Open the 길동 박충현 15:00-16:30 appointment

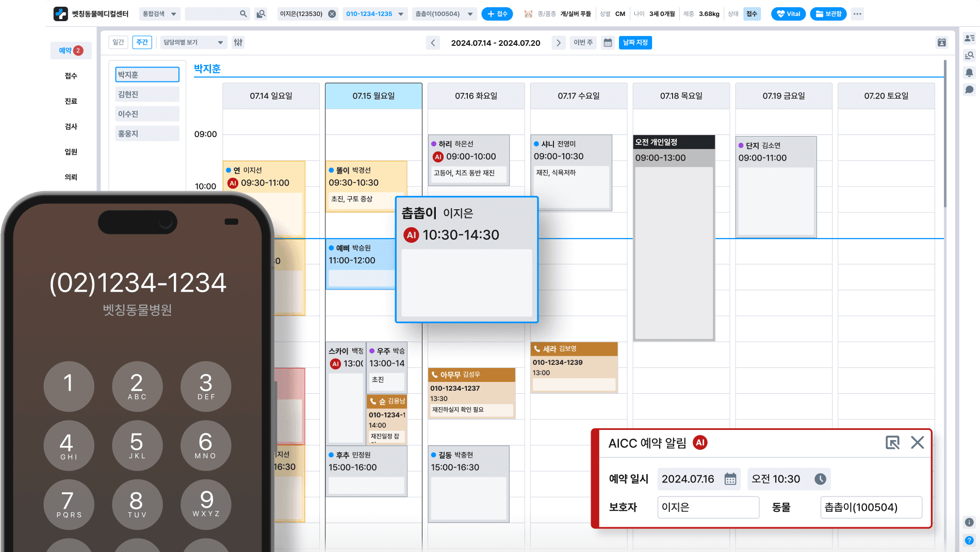468,484
